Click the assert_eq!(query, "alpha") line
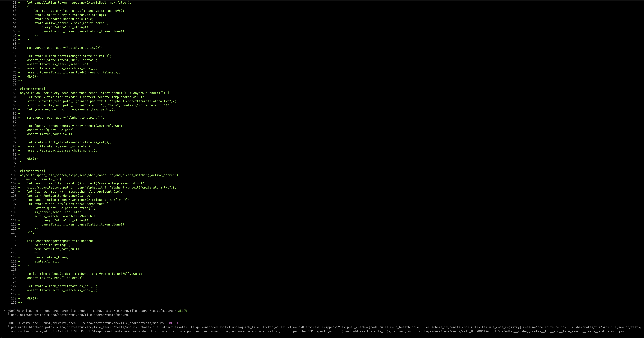Screen dimensions: 644x338 click(51, 130)
